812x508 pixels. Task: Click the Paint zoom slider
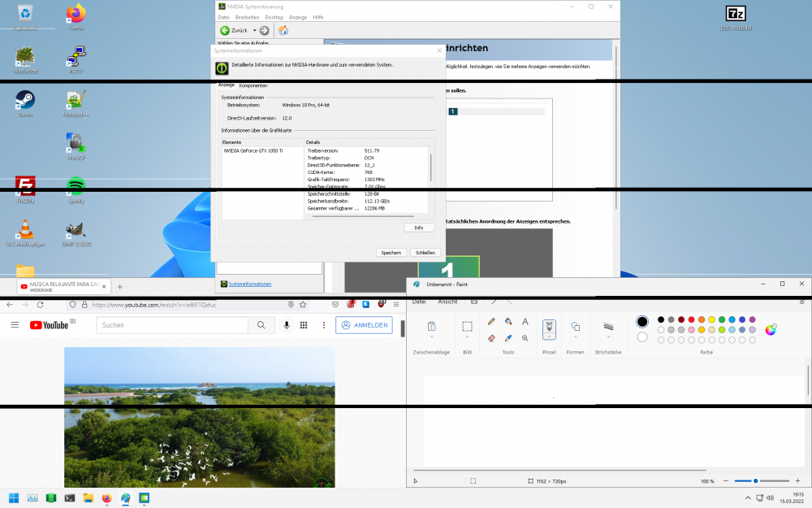click(x=762, y=481)
